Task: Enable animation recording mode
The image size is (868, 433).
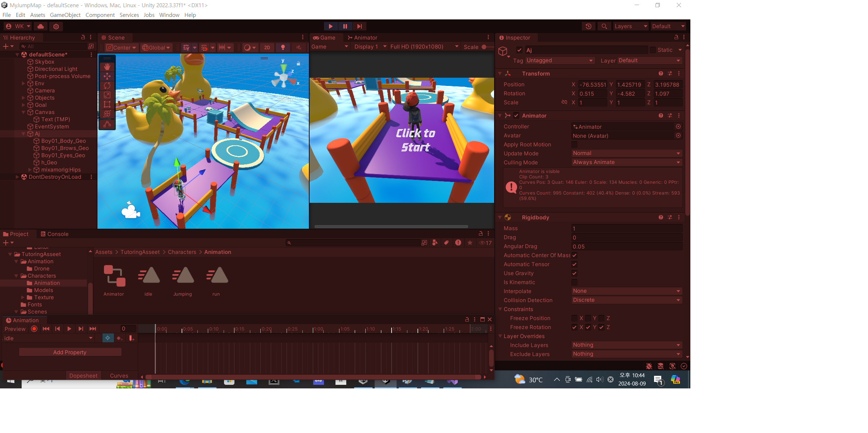Action: pos(34,329)
